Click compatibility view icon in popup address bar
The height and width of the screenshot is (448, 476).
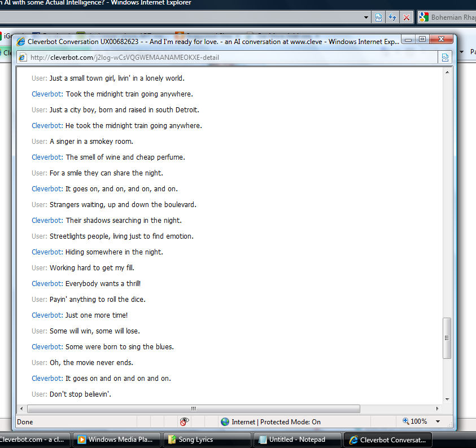click(x=445, y=58)
